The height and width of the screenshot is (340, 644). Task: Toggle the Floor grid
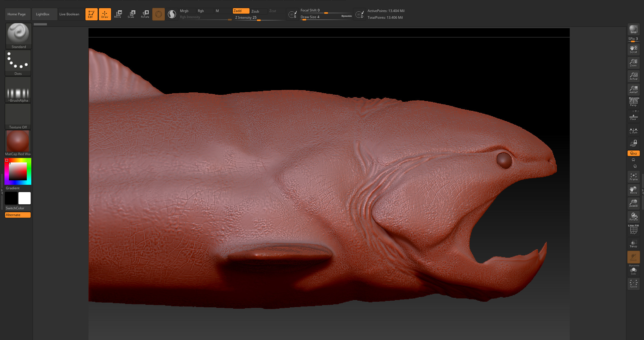[633, 116]
